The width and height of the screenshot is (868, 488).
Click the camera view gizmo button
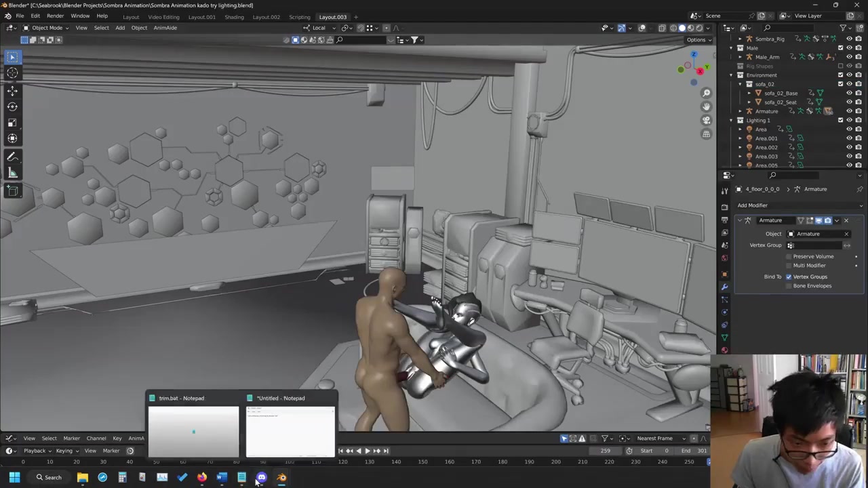coord(706,120)
